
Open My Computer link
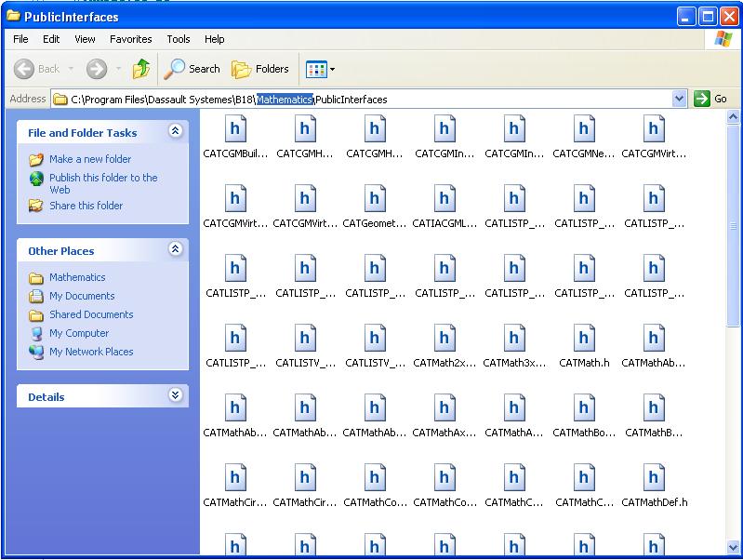tap(79, 333)
